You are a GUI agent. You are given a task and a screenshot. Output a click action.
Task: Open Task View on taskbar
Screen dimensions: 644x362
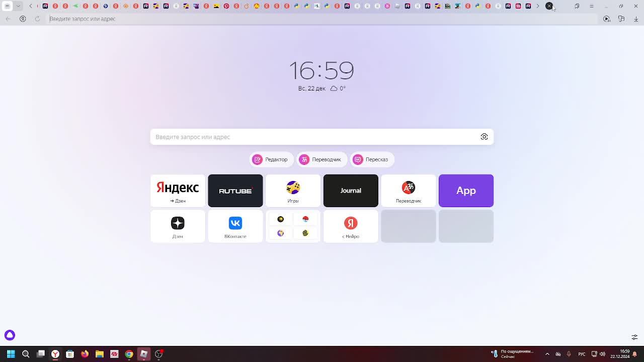click(x=41, y=354)
